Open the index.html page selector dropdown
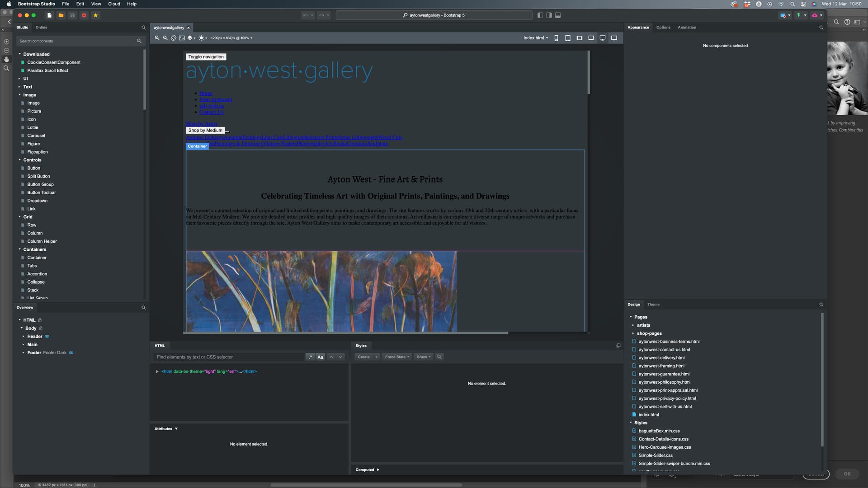The image size is (868, 488). coord(536,38)
